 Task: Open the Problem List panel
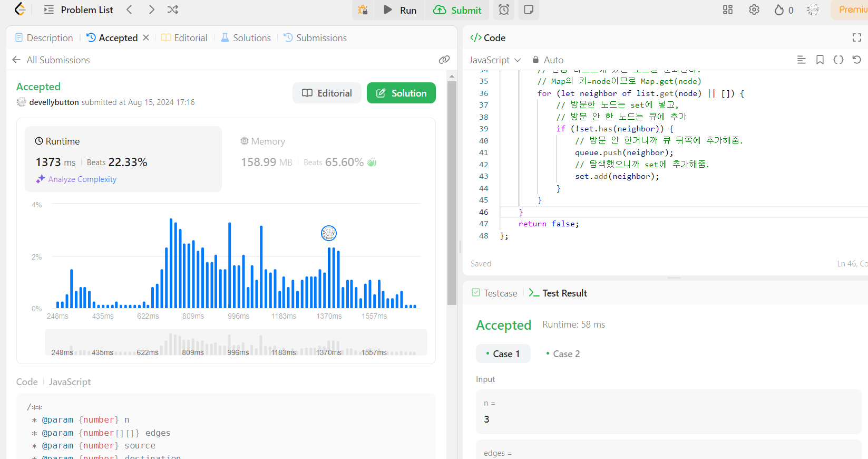pos(78,9)
